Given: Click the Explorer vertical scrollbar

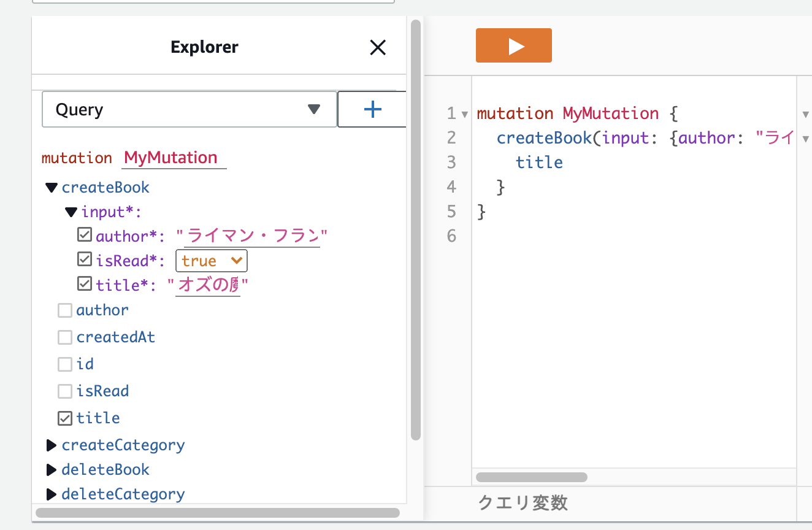Looking at the screenshot, I should tap(416, 230).
